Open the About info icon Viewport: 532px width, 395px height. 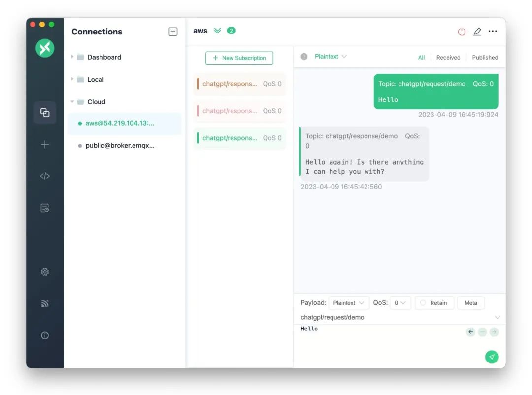pos(45,335)
